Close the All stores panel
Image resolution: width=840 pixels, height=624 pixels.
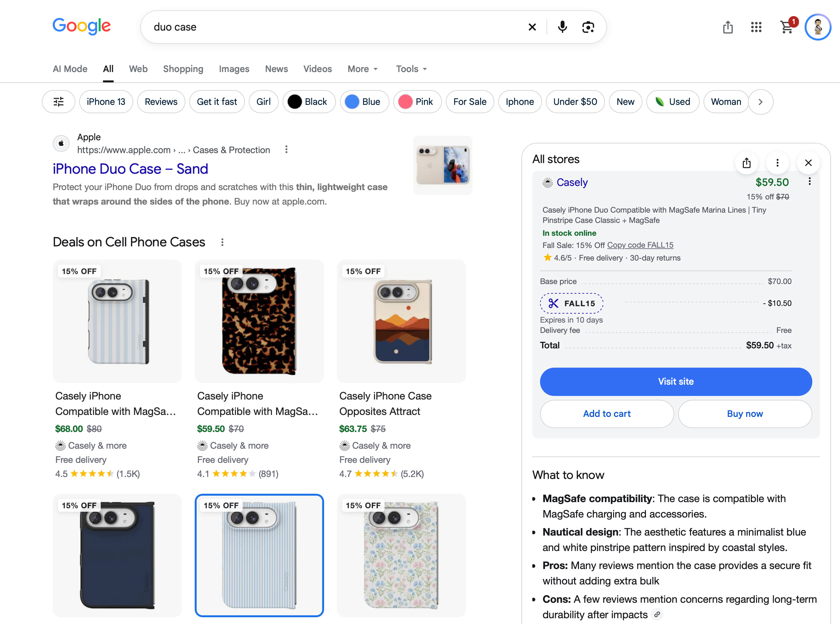tap(808, 163)
